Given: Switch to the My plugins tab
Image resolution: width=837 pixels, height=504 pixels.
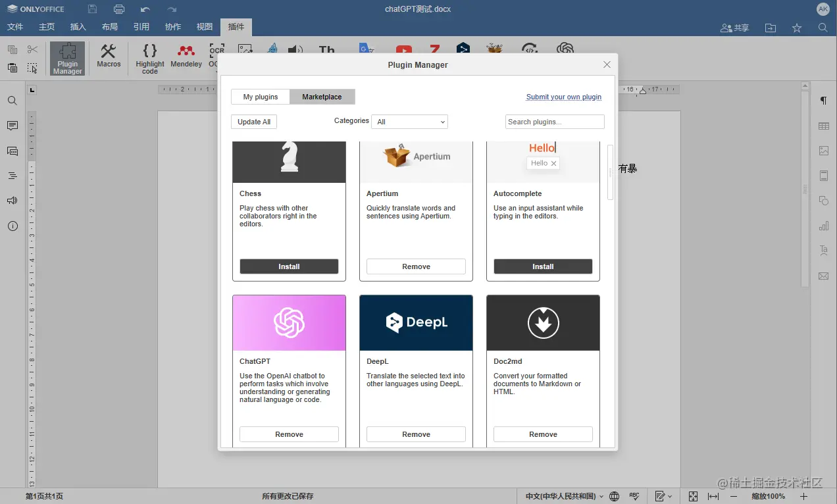Looking at the screenshot, I should (x=260, y=96).
